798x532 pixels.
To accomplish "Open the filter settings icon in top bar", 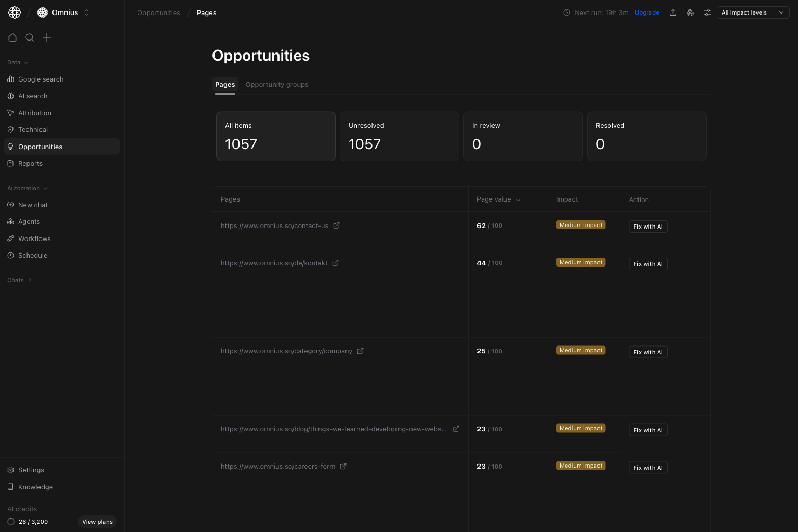I will pyautogui.click(x=707, y=12).
